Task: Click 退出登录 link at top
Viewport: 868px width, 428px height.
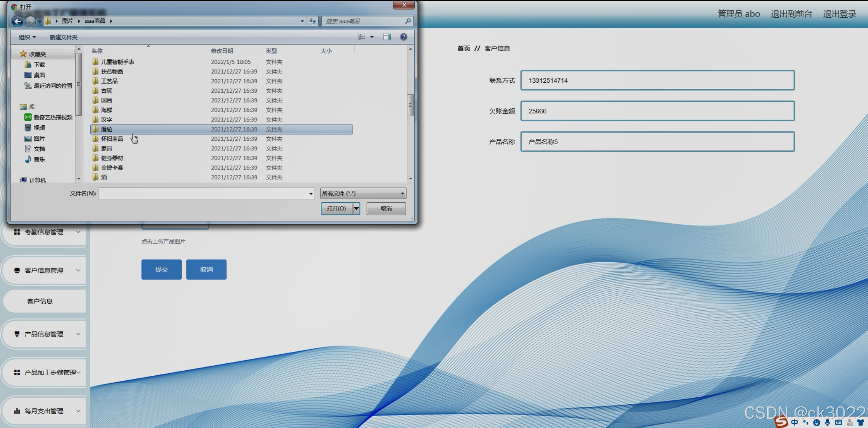Action: [840, 14]
